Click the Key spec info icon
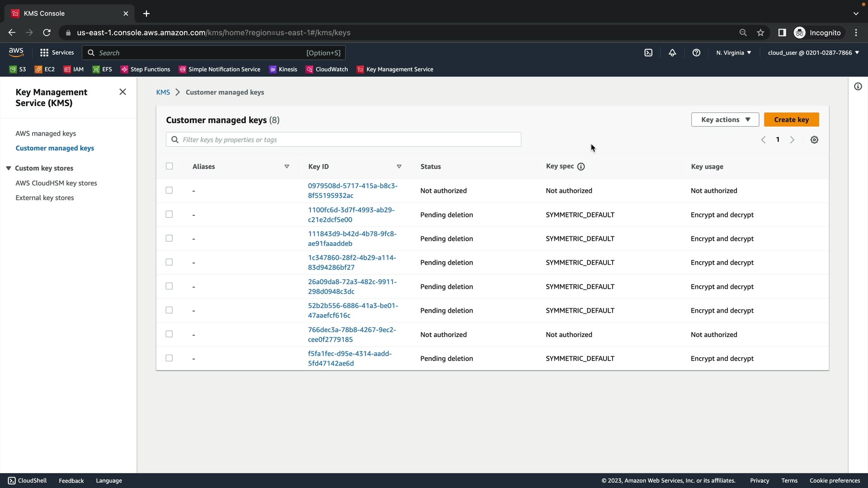 [581, 167]
